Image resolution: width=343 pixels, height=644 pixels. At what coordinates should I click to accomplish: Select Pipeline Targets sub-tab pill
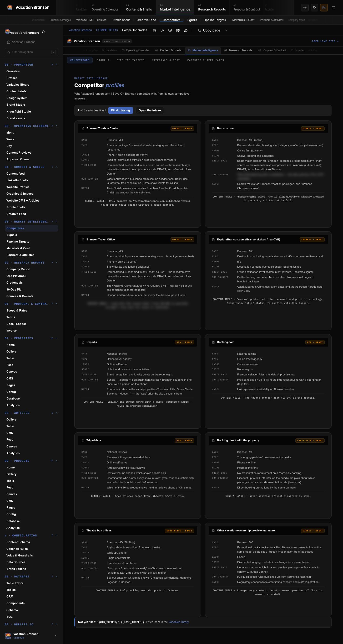tap(130, 60)
